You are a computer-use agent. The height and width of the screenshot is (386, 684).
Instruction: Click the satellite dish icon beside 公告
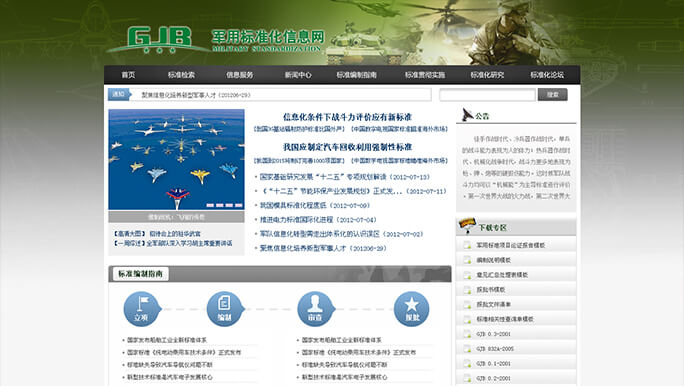pos(467,115)
